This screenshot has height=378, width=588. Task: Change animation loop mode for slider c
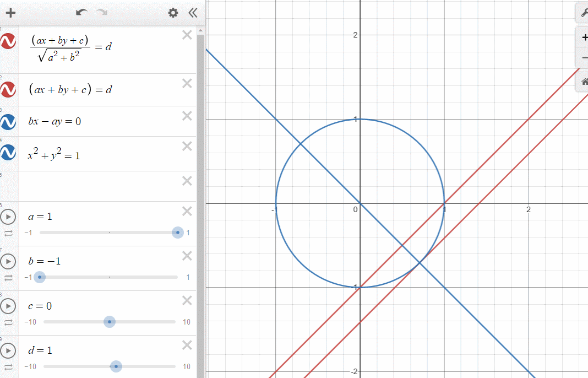pos(8,322)
